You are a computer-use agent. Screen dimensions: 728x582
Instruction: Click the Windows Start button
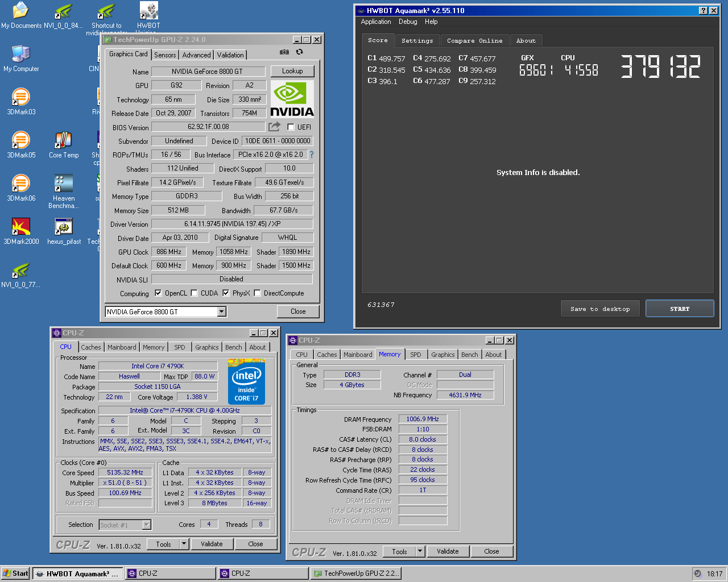point(15,573)
